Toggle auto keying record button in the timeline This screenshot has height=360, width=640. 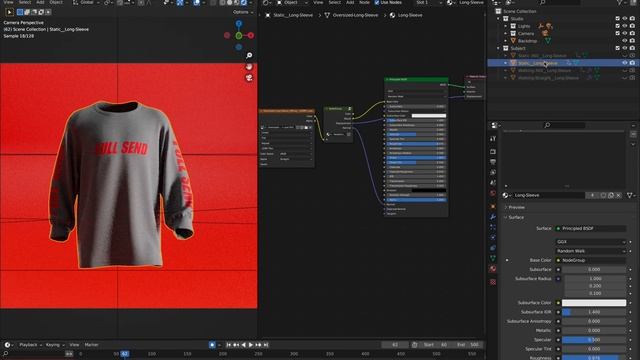pyautogui.click(x=212, y=345)
